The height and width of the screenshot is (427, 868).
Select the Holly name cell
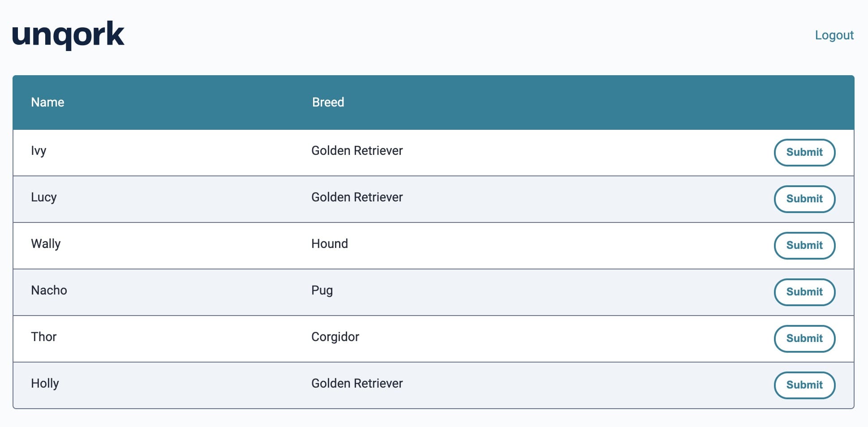pyautogui.click(x=45, y=384)
